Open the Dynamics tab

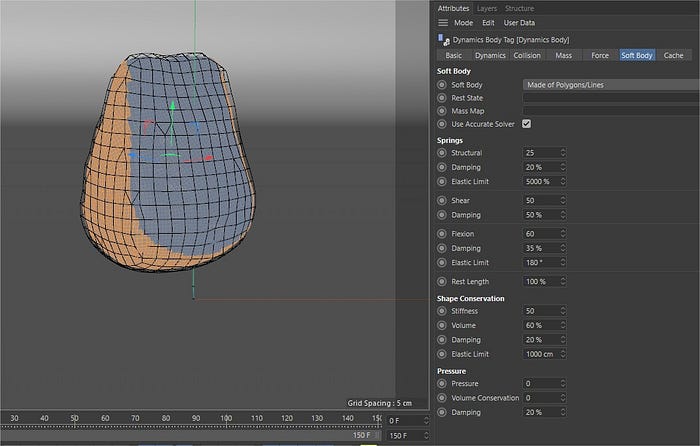coord(490,55)
